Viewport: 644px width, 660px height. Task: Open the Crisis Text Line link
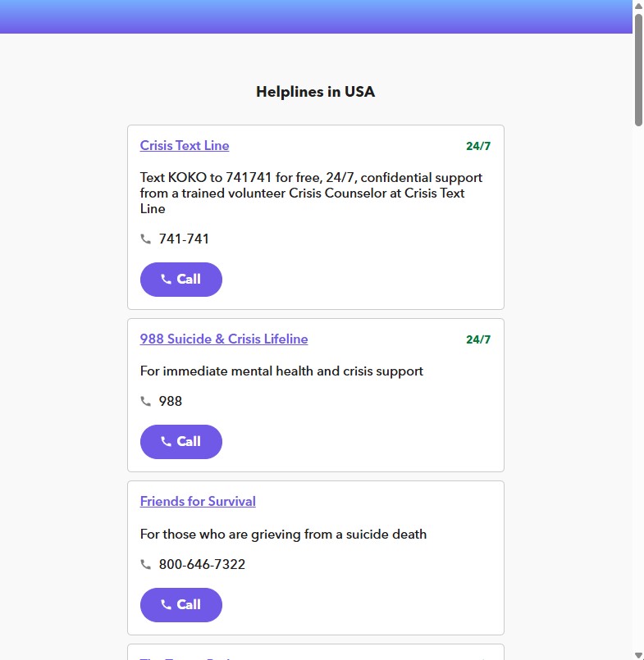point(185,146)
